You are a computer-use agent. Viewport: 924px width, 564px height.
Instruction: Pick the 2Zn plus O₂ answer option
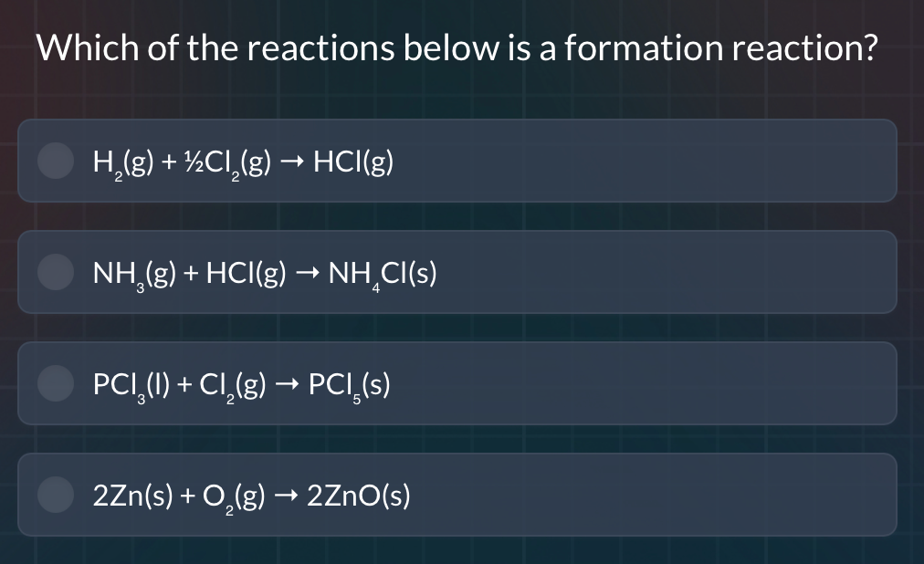pos(457,494)
